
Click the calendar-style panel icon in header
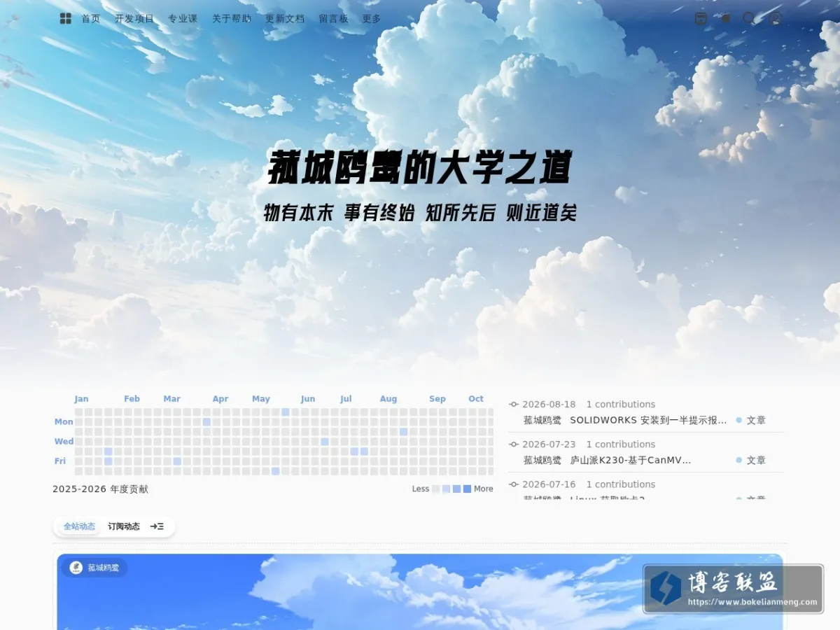pyautogui.click(x=701, y=19)
